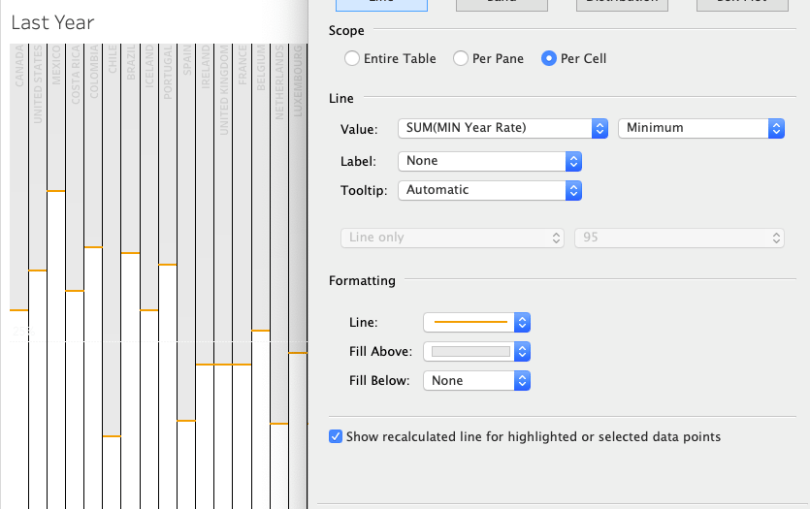Open the orange Line style picker
The width and height of the screenshot is (810, 509).
(477, 322)
